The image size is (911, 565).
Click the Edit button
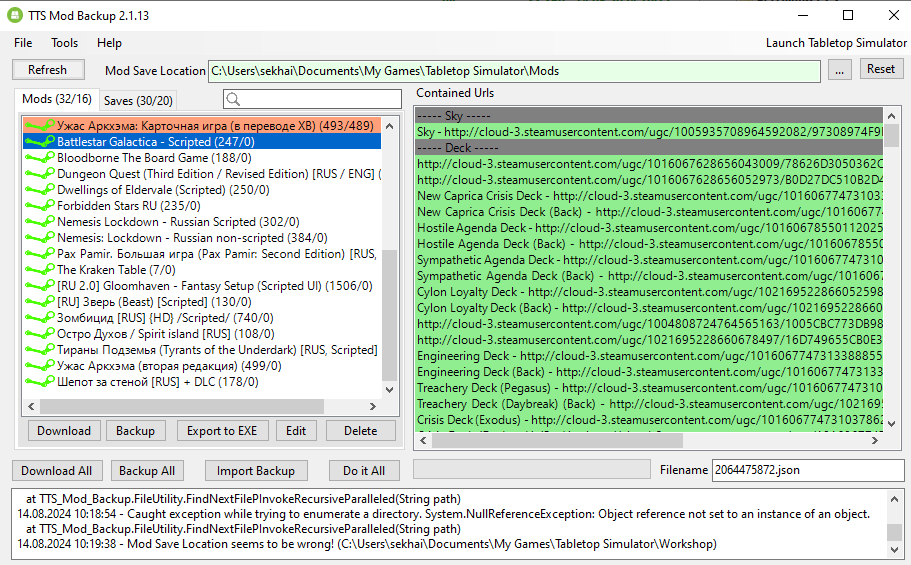(296, 431)
